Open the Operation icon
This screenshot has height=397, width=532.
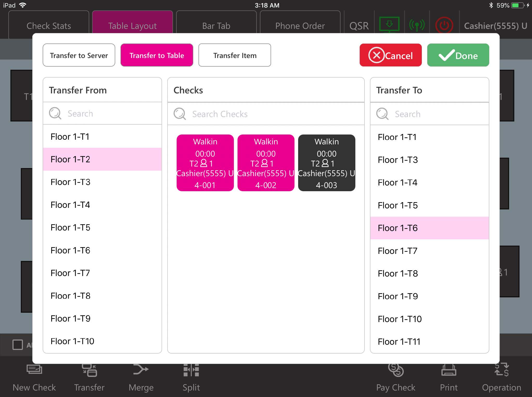click(501, 370)
